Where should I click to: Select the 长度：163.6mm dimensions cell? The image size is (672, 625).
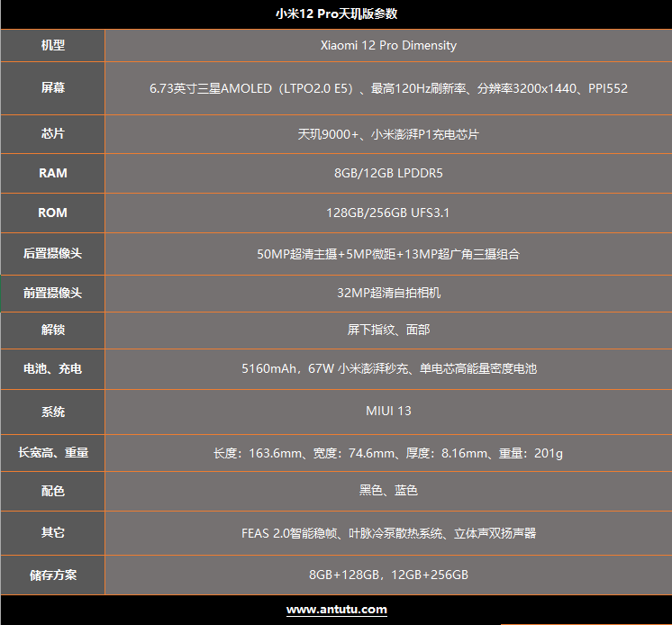pyautogui.click(x=388, y=453)
